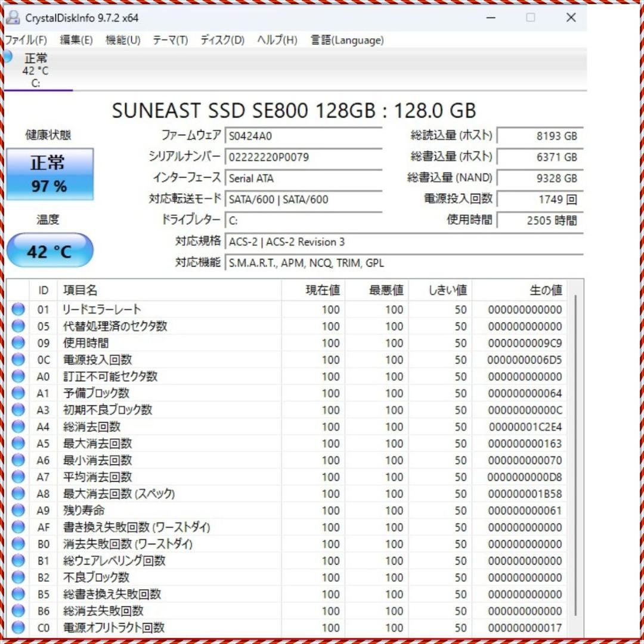Click the 電源投入回数 value 1749 回
Image resolution: width=644 pixels, height=644 pixels.
coord(540,199)
